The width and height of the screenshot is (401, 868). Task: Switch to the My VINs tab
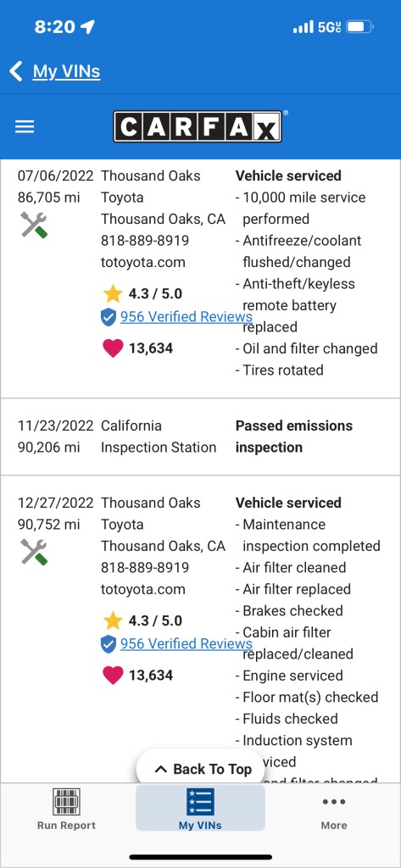coord(200,808)
